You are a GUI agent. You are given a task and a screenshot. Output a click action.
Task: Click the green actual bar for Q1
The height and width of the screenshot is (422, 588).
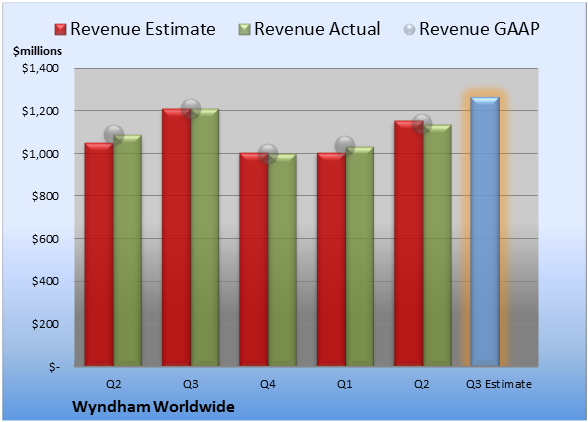(360, 256)
